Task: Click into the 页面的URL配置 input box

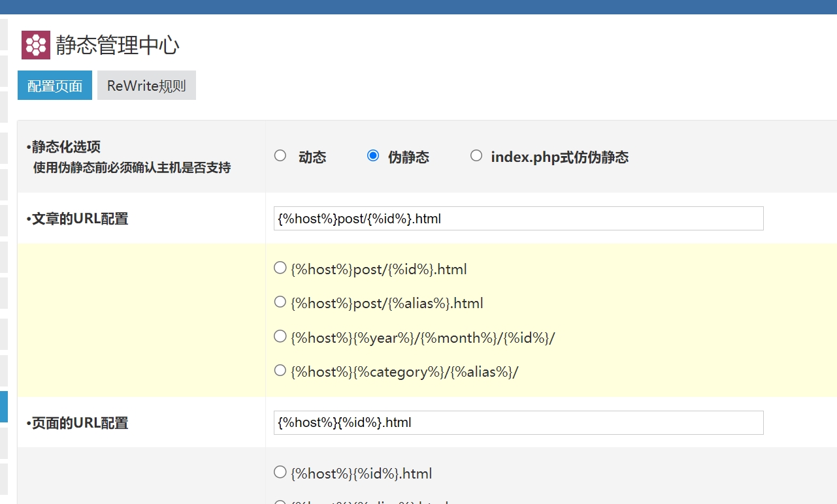Action: coord(518,422)
